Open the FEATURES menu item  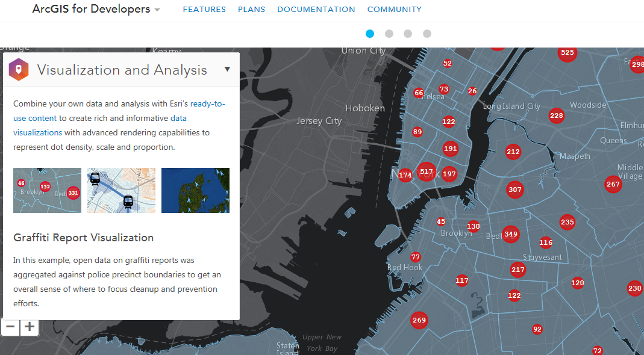click(204, 10)
